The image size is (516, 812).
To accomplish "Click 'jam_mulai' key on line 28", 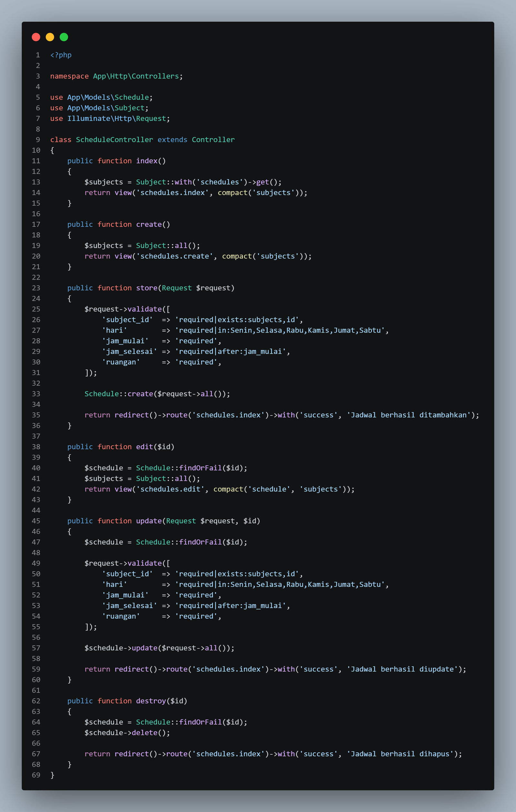I will [125, 341].
